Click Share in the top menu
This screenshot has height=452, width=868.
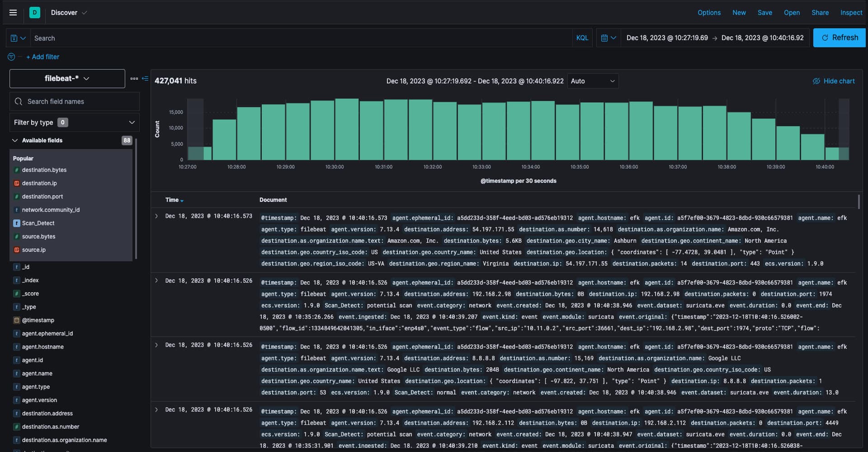820,13
